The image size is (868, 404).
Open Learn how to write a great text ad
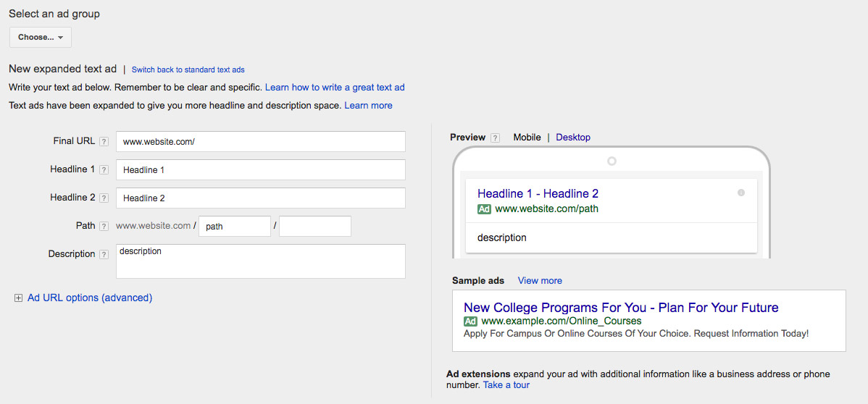tap(335, 88)
